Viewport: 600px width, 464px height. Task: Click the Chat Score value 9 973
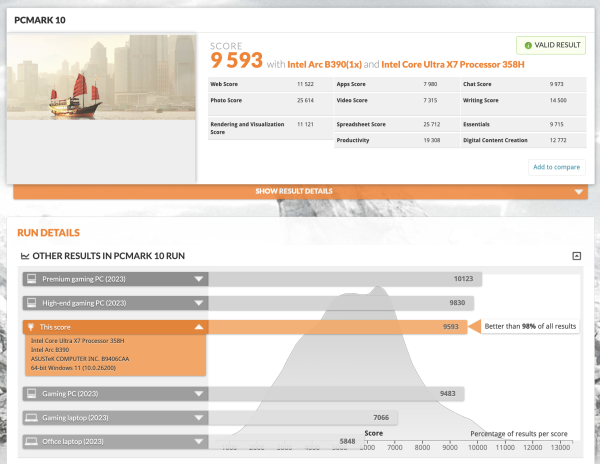click(556, 84)
